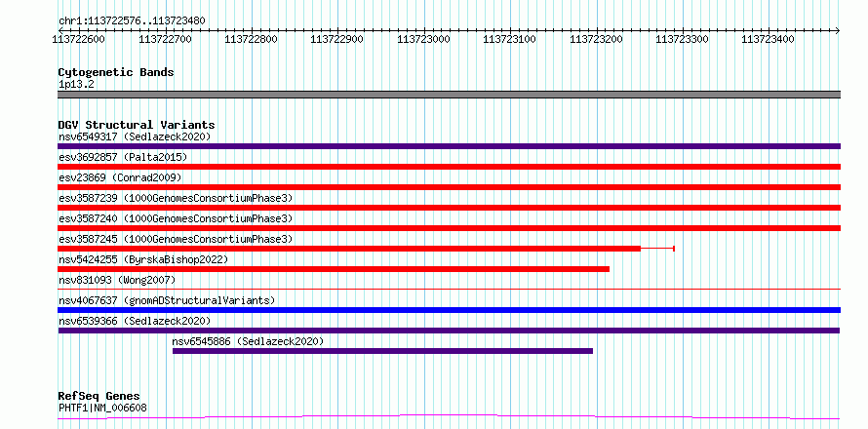Viewport: 868px width, 429px height.
Task: Open variant label nsv4067637 (gnomADStructuralVariants)
Action: pos(167,300)
